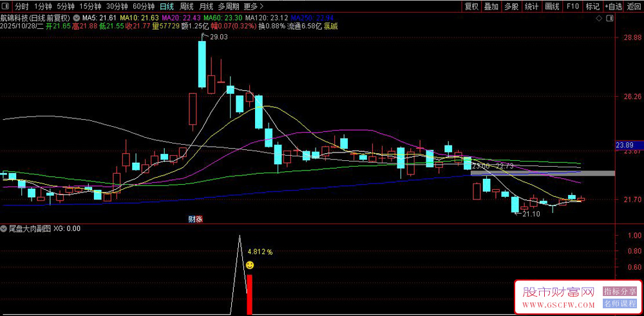
Task: Toggle the left panel icon beside 分时
Action: click(x=6, y=6)
